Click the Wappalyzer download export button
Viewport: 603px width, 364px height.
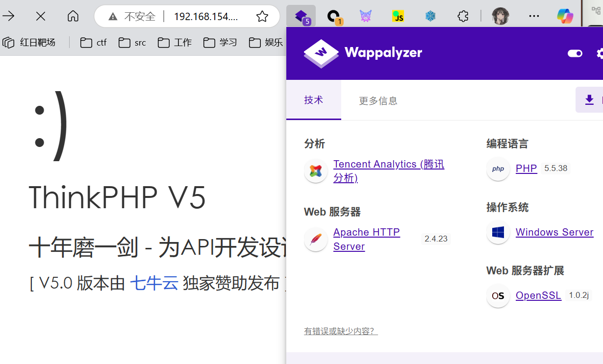(589, 100)
